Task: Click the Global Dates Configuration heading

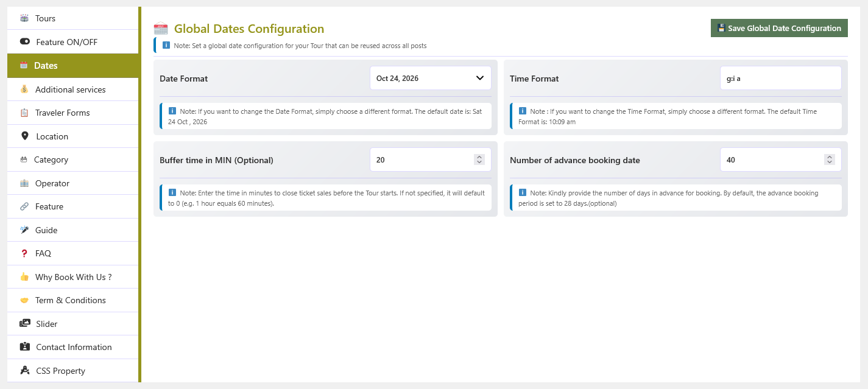Action: 249,29
